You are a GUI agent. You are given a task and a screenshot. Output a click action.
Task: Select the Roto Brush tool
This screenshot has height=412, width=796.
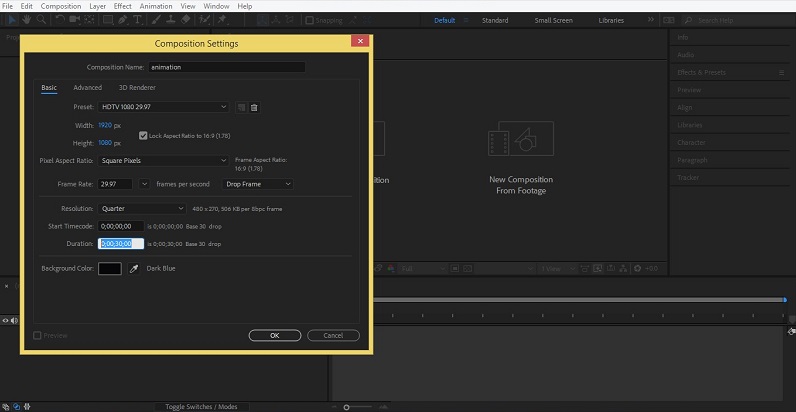tap(205, 19)
